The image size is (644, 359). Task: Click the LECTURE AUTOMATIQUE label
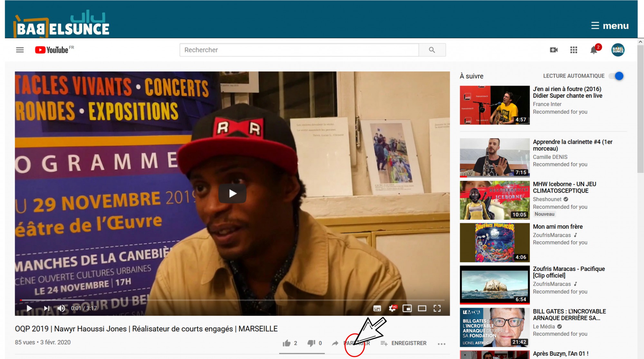(574, 76)
